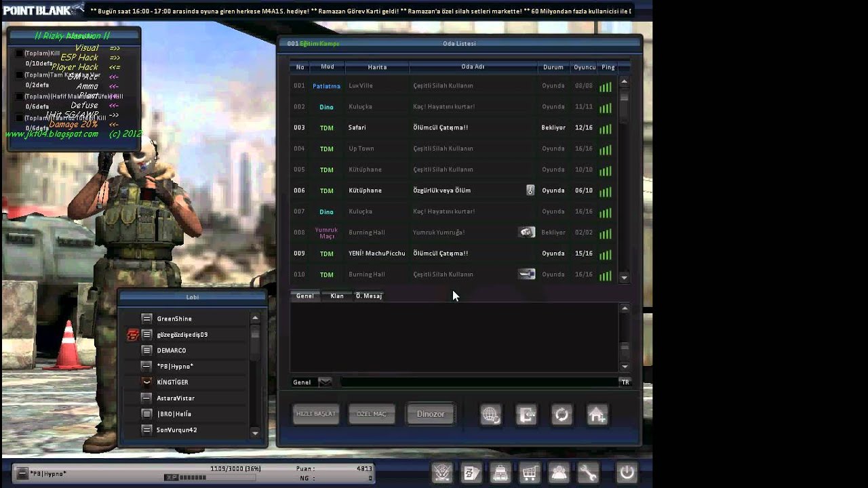
Task: Toggle the Taarruz Tüfeği Kill mission checkbox
Action: [x=19, y=119]
